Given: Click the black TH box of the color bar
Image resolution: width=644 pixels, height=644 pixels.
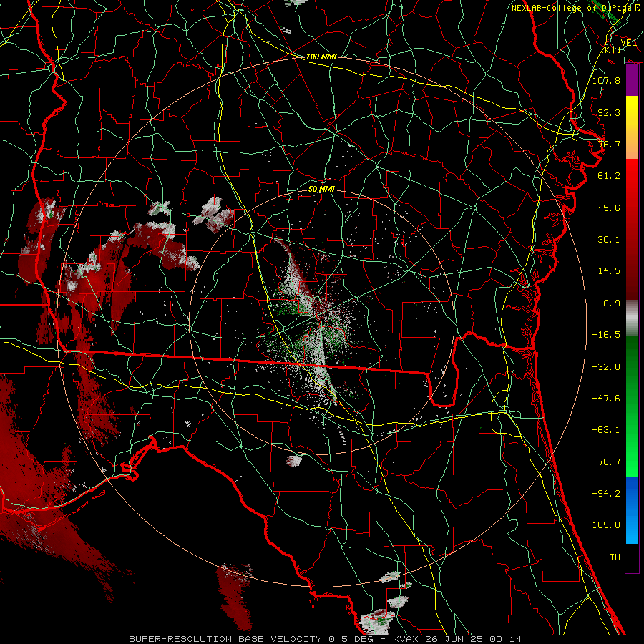Looking at the screenshot, I should click(632, 557).
